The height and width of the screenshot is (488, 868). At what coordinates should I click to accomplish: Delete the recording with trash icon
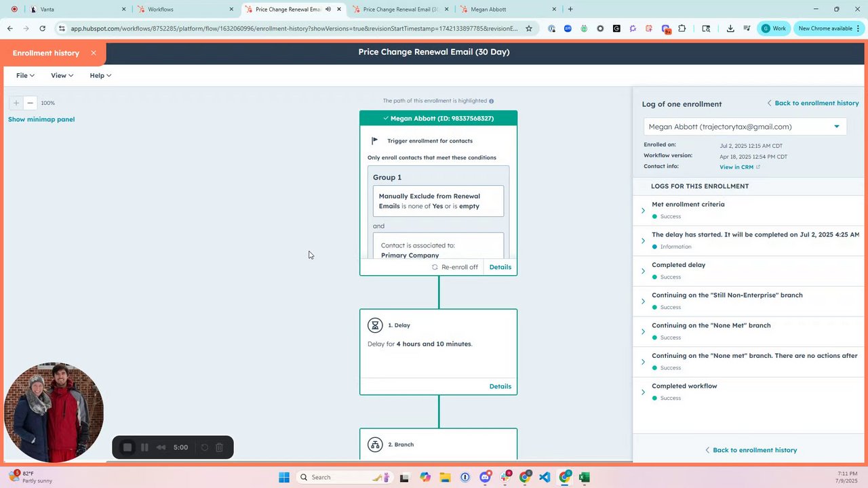(219, 447)
